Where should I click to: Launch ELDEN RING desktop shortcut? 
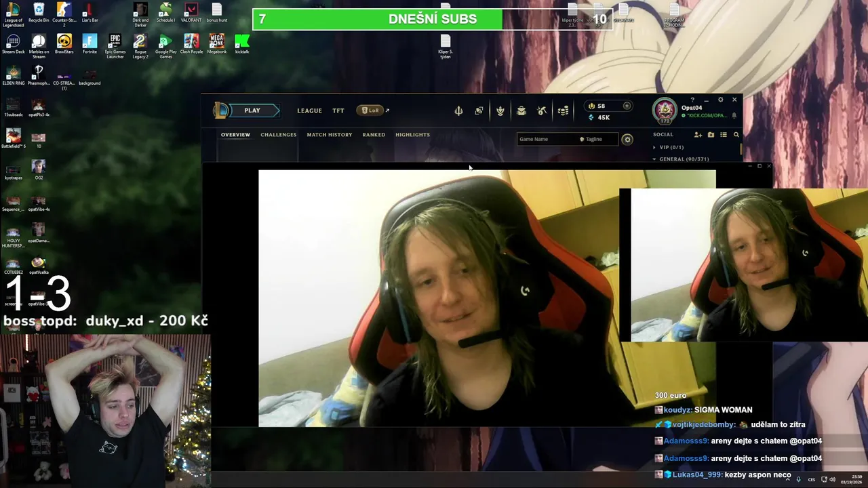[13, 75]
